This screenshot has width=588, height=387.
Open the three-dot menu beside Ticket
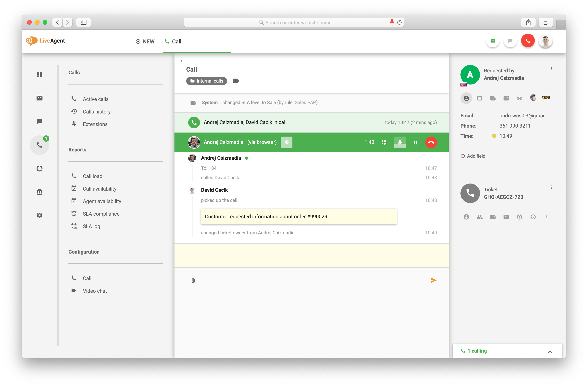[x=551, y=187]
